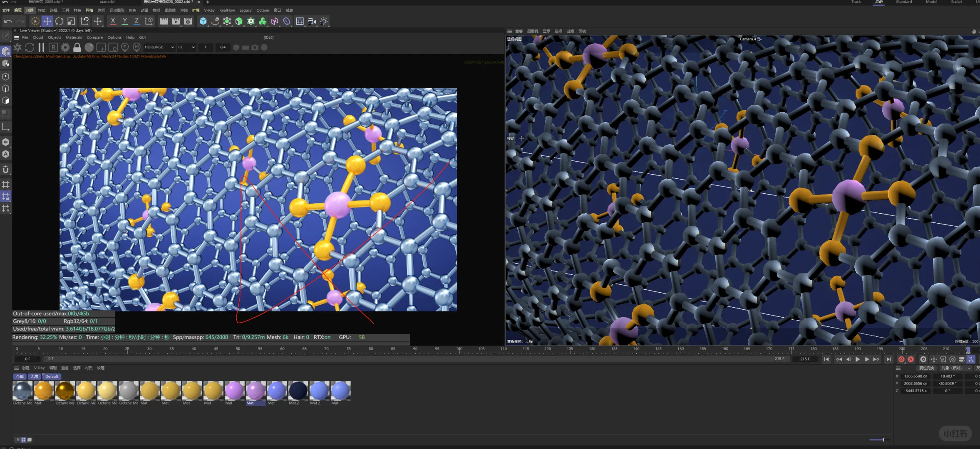Select the Rotate tool in top toolbar
Image resolution: width=980 pixels, height=449 pixels.
(x=59, y=21)
